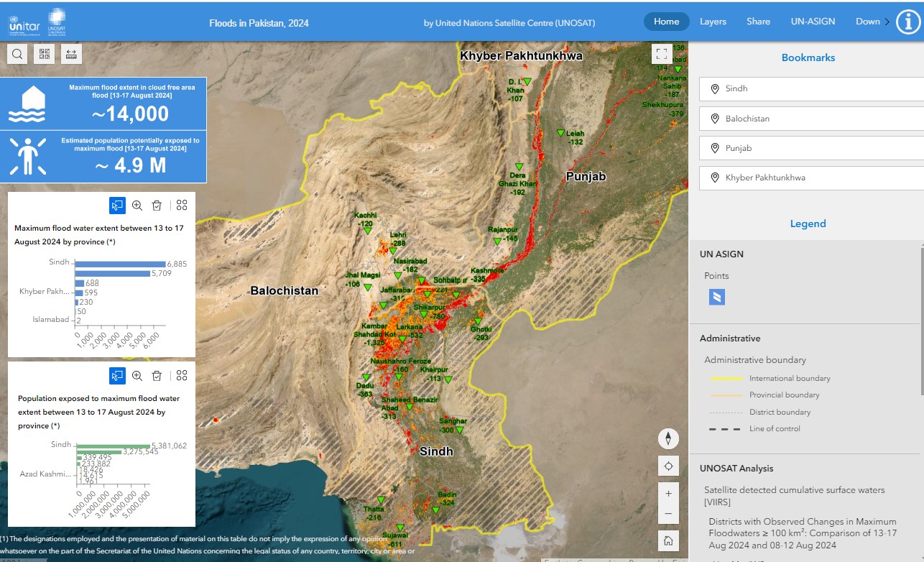Screen dimensions: 924x562
Task: Return map to default home extent
Action: point(668,539)
